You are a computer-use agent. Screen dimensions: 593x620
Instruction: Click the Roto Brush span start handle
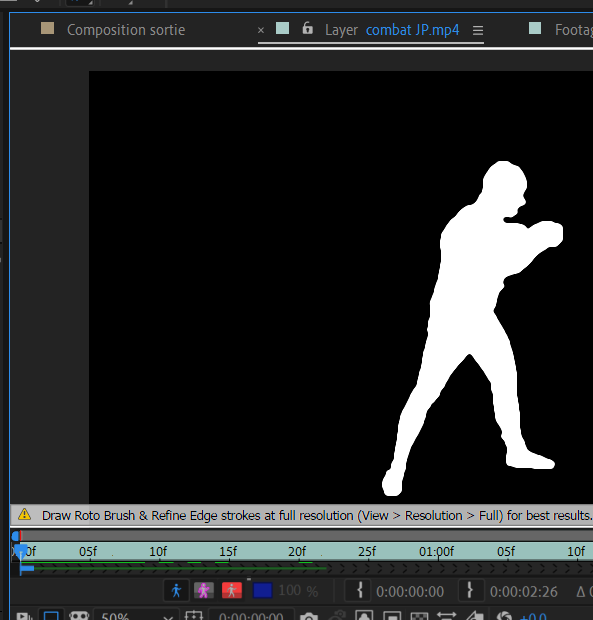pos(26,568)
